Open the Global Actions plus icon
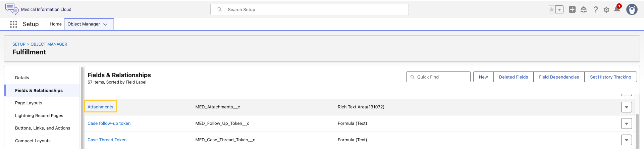Viewport: 644px width, 149px height. pos(572,9)
